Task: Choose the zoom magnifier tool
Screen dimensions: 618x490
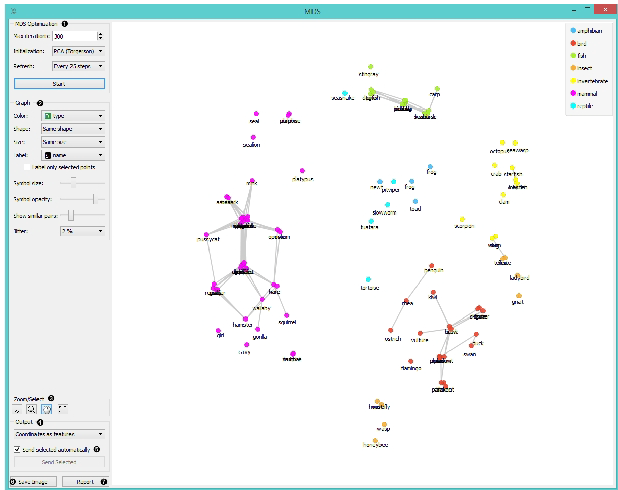Action: (32, 409)
